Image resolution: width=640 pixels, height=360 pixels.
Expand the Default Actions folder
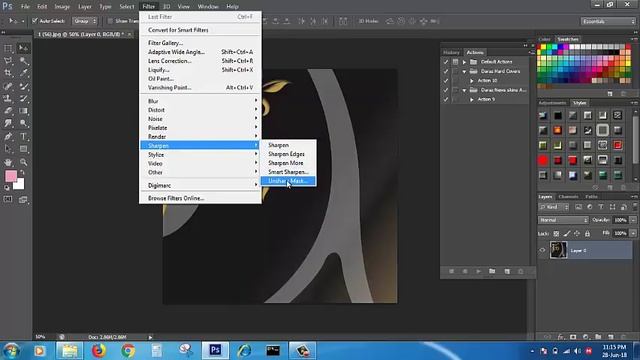click(464, 62)
